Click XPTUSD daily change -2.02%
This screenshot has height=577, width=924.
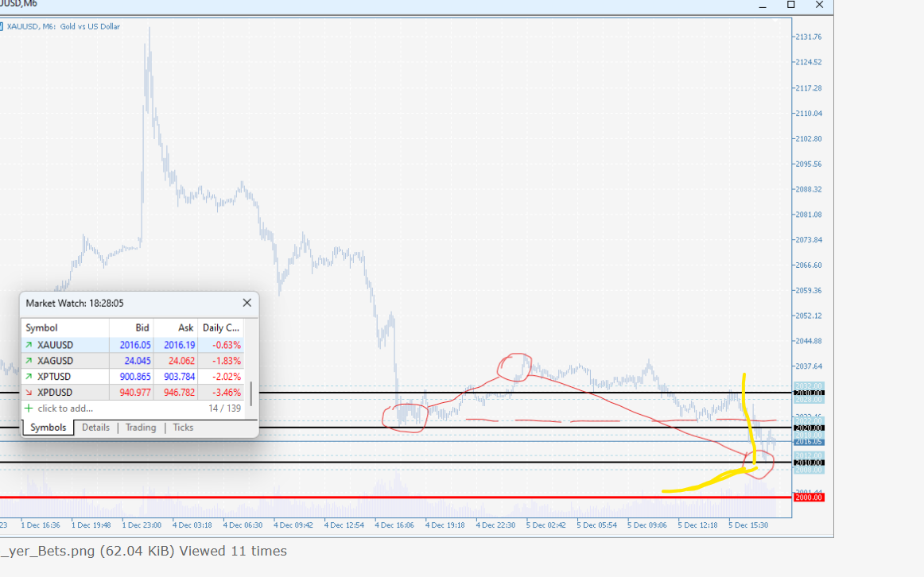(x=227, y=376)
